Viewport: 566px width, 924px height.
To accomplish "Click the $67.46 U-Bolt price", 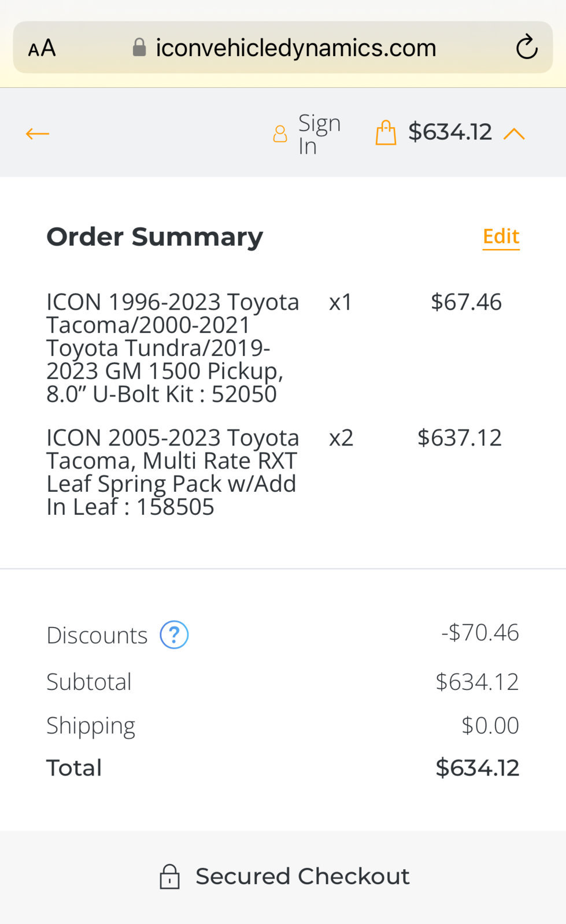I will [466, 302].
